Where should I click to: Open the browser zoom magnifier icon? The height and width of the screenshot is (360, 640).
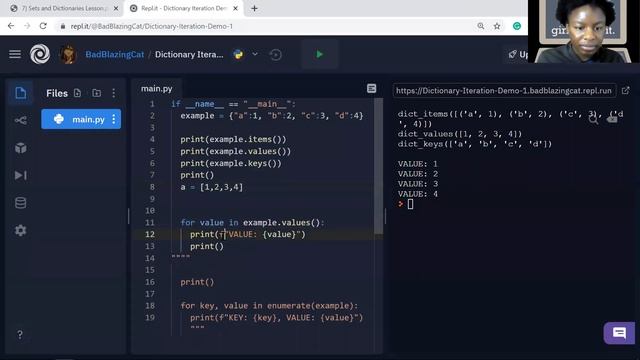point(481,26)
